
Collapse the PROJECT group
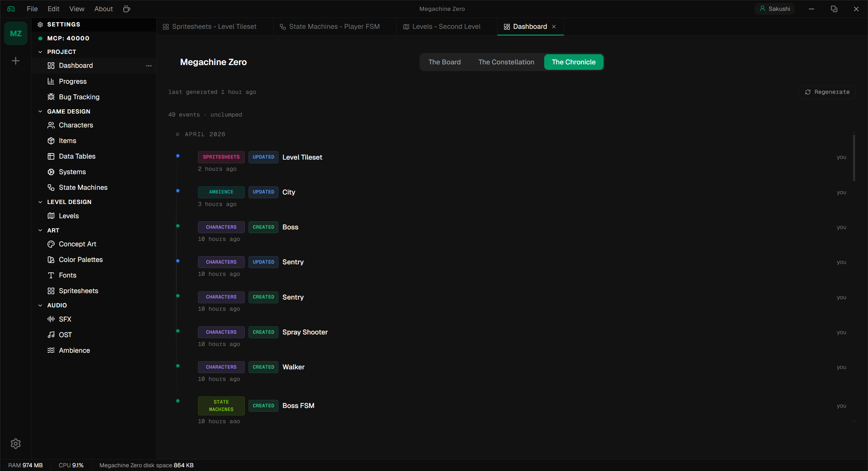tap(40, 52)
